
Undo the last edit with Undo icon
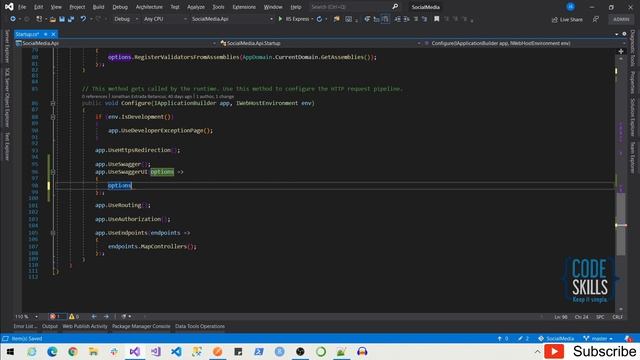[83, 19]
